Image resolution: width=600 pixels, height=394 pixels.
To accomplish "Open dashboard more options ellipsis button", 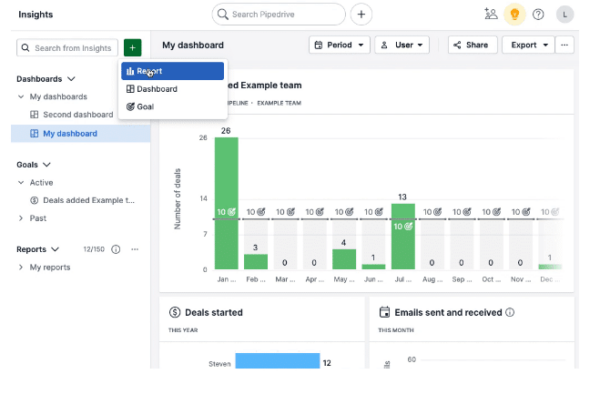I will (564, 45).
